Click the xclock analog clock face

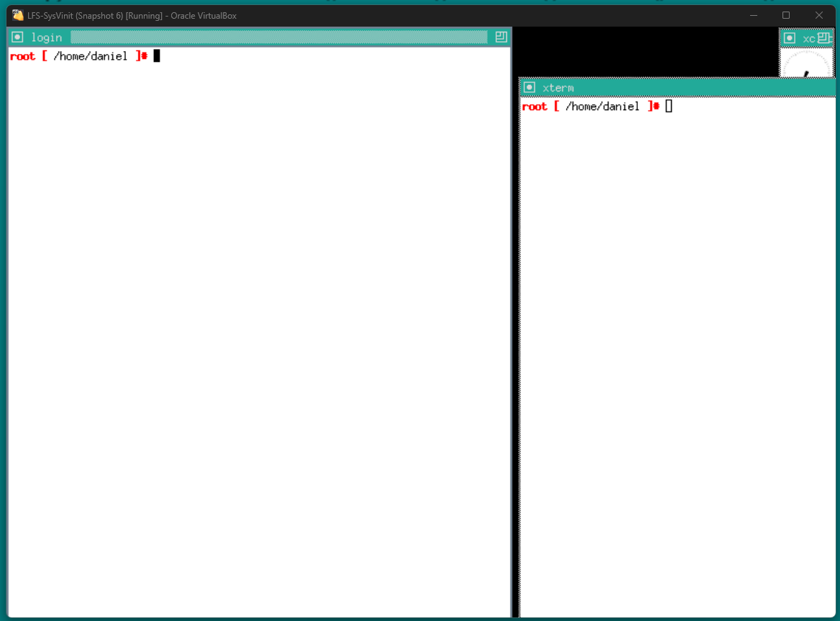805,65
